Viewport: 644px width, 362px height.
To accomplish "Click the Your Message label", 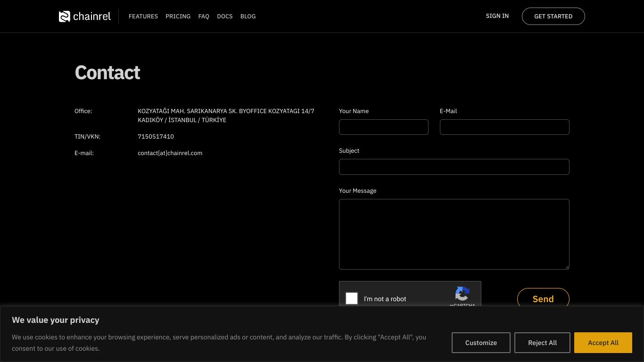I will click(x=358, y=191).
